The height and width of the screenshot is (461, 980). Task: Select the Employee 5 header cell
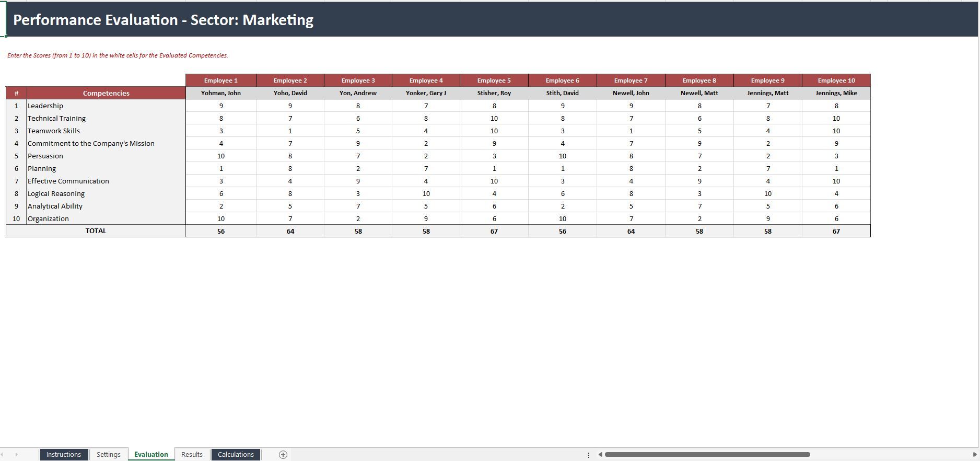[x=494, y=80]
